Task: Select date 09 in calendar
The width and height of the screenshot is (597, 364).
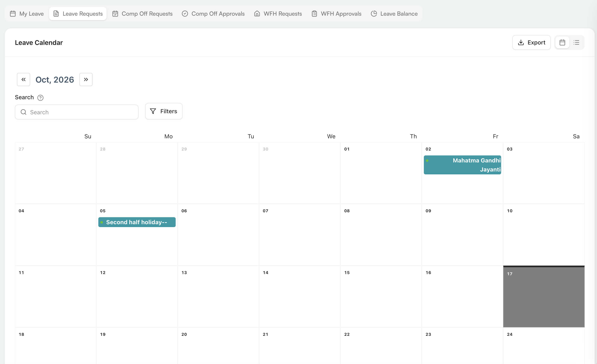Action: pyautogui.click(x=462, y=235)
